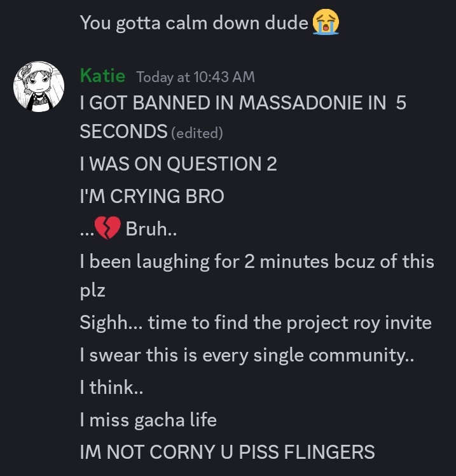The image size is (456, 476).
Task: Click the word 'SECONDS' before the edited label
Action: click(x=123, y=131)
